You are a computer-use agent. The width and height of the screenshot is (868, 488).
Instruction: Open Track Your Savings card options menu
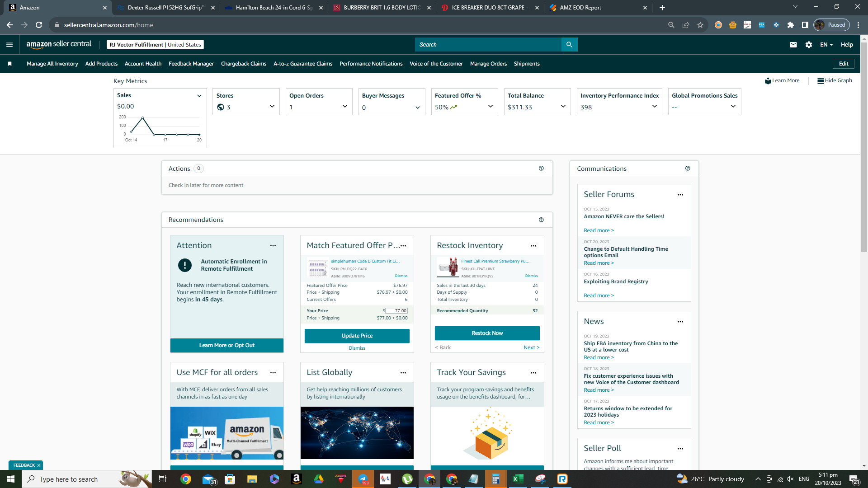point(533,373)
